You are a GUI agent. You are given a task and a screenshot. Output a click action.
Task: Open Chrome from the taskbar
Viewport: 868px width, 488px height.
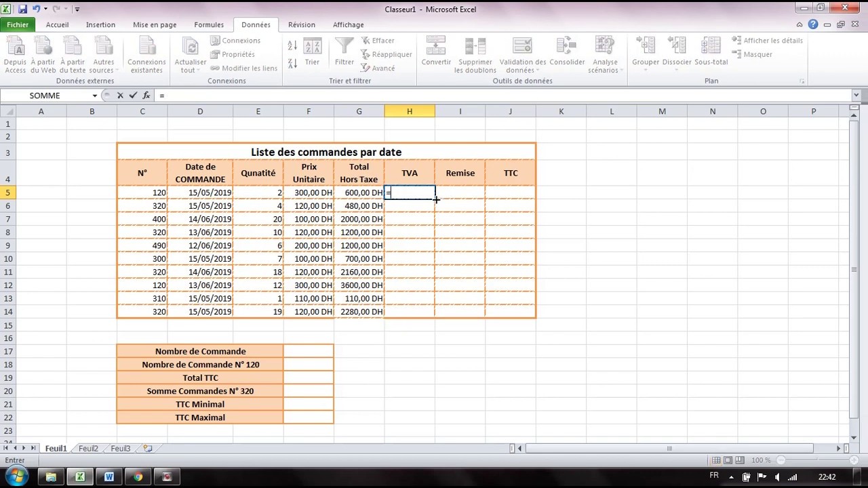coord(138,477)
